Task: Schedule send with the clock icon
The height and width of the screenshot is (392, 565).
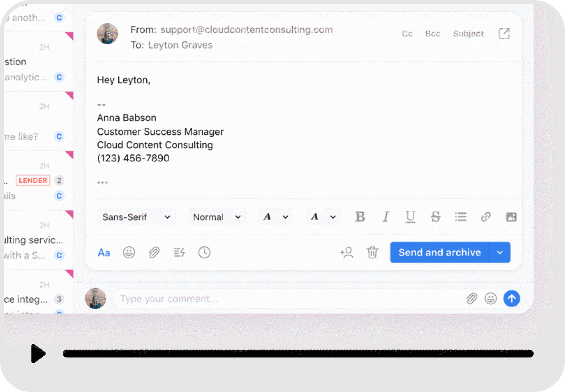Action: pyautogui.click(x=205, y=252)
